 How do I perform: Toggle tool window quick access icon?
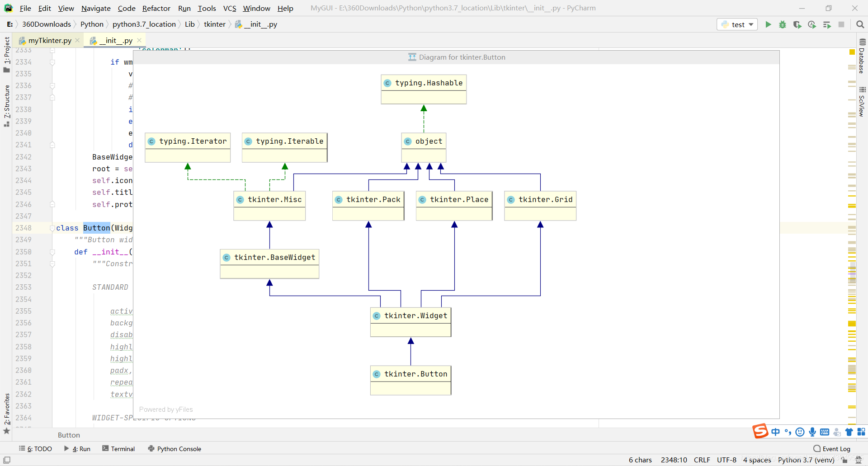pyautogui.click(x=7, y=460)
